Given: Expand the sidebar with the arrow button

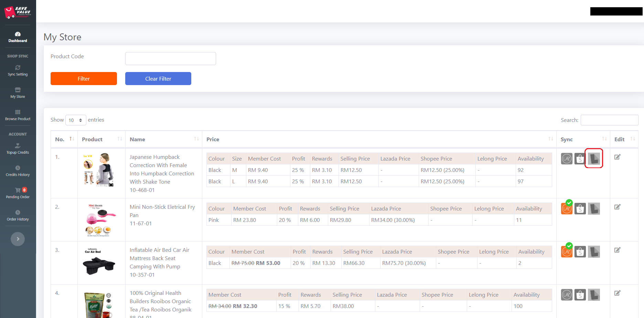Looking at the screenshot, I should point(18,239).
